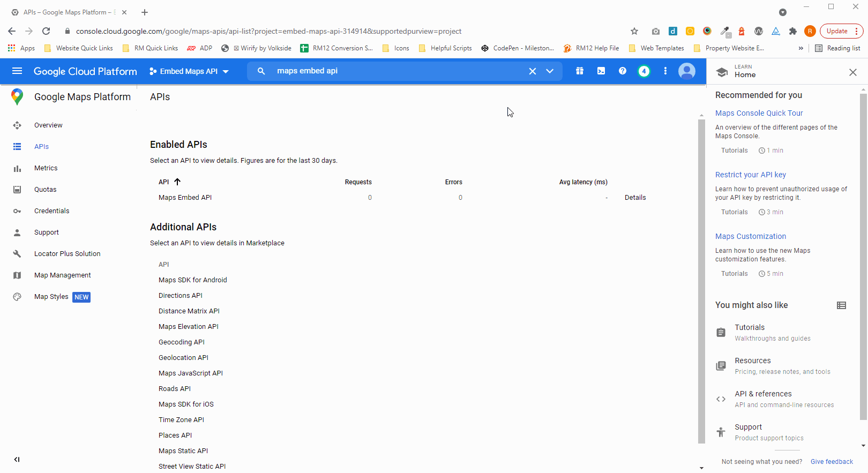Open Maps Customization tutorial
The width and height of the screenshot is (868, 473).
point(750,236)
